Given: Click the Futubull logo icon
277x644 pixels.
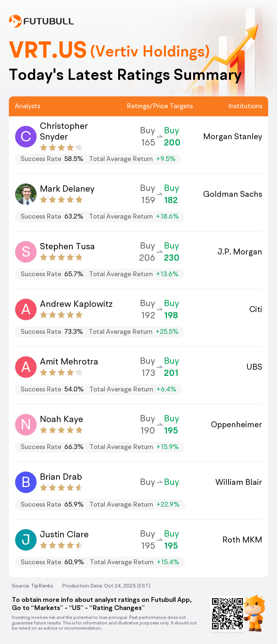Looking at the screenshot, I should 15,21.
